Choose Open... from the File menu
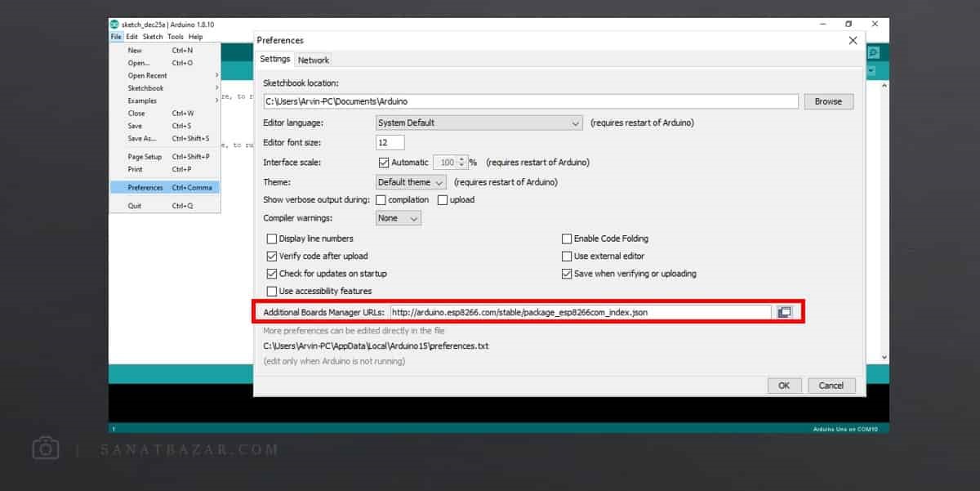 point(165,63)
